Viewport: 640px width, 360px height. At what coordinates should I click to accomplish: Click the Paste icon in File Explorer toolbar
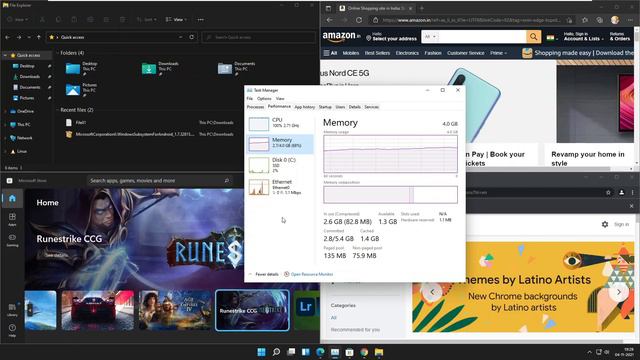pyautogui.click(x=74, y=20)
